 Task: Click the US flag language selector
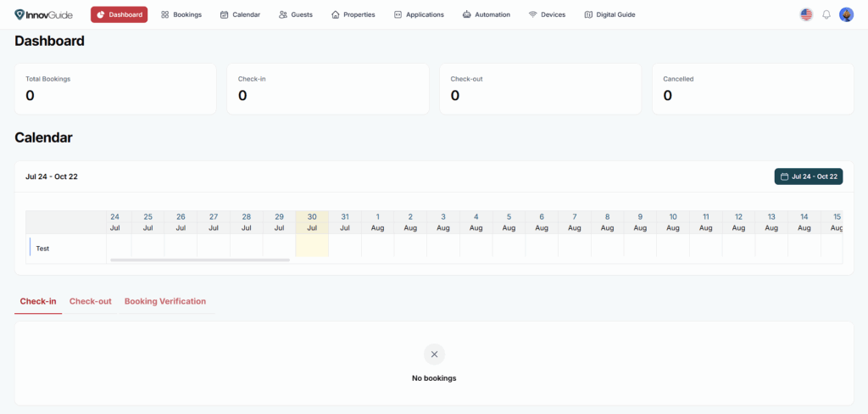coord(806,14)
